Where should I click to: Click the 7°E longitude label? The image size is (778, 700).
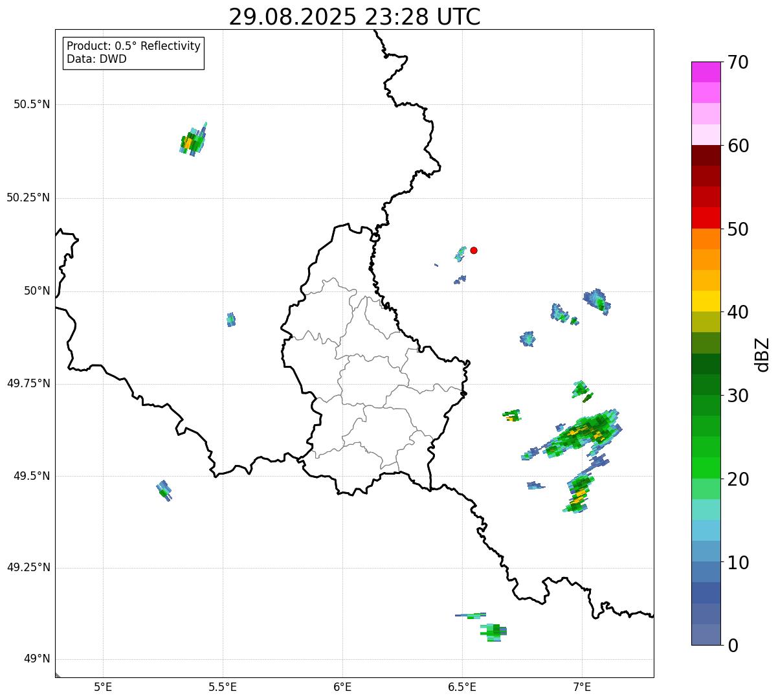pyautogui.click(x=582, y=687)
